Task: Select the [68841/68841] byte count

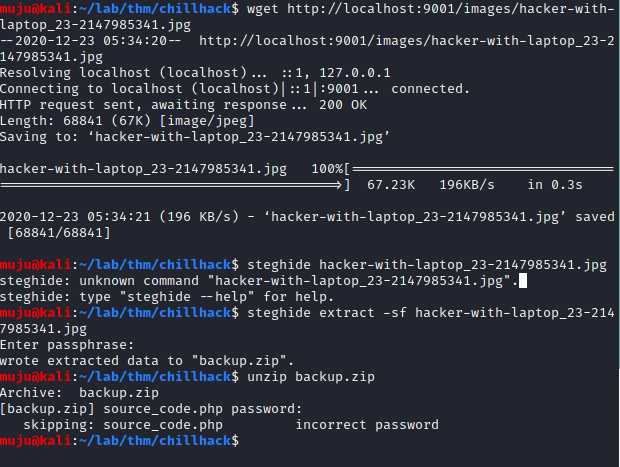Action: [x=59, y=233]
